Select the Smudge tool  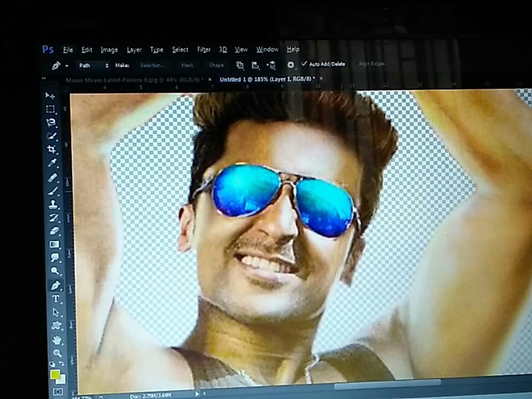click(55, 258)
